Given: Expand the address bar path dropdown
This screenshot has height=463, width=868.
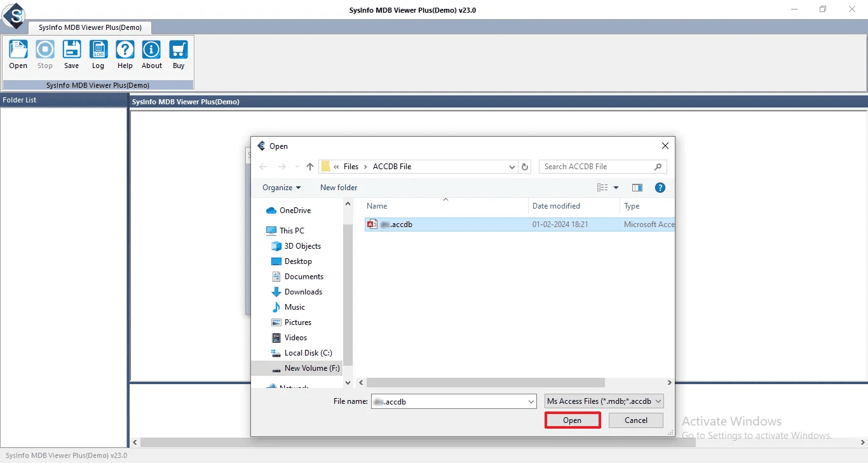Looking at the screenshot, I should 512,167.
